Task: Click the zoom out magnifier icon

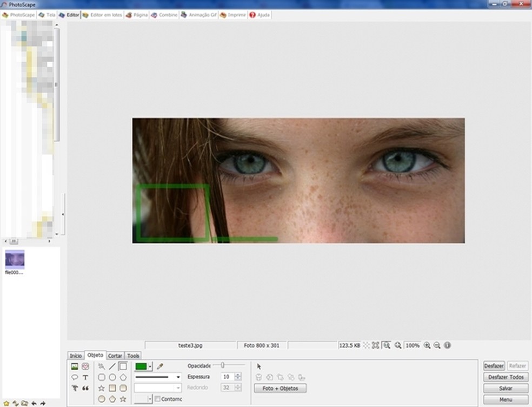Action: click(x=437, y=345)
